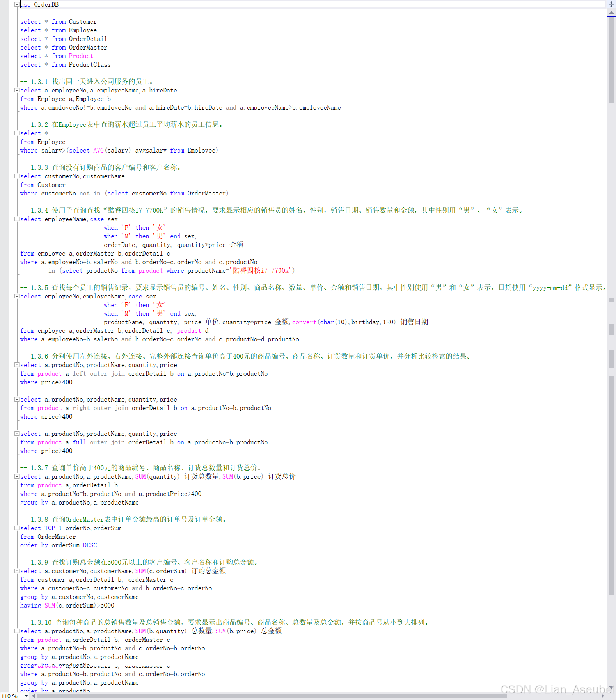Click 'from customer a,orderDetail b, orderMaster c'
The image size is (616, 700).
tap(97, 580)
